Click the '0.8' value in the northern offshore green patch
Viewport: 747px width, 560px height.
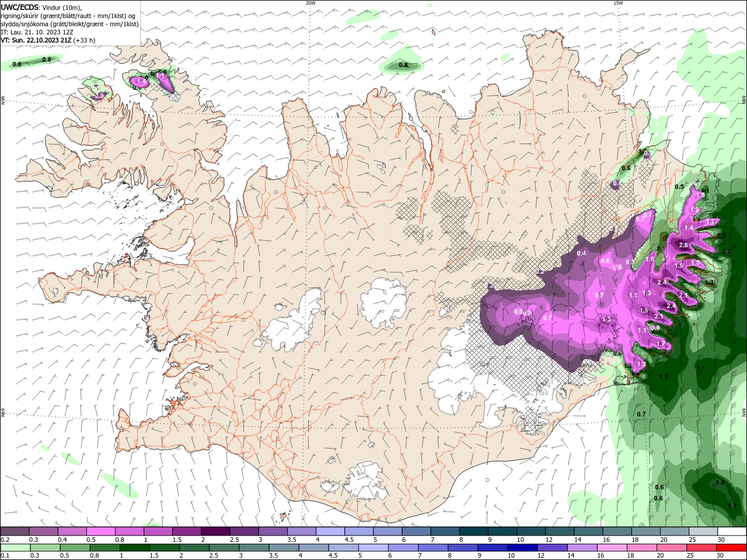pyautogui.click(x=403, y=65)
